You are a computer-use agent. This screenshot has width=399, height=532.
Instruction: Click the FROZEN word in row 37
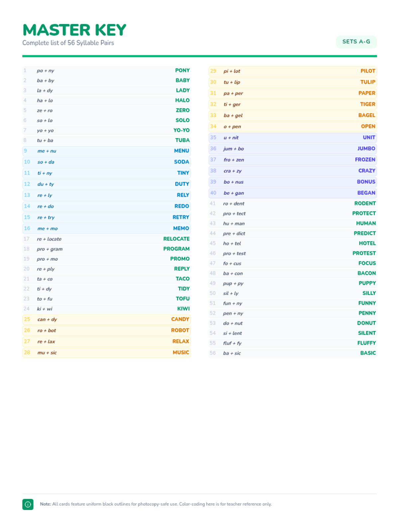[365, 160]
